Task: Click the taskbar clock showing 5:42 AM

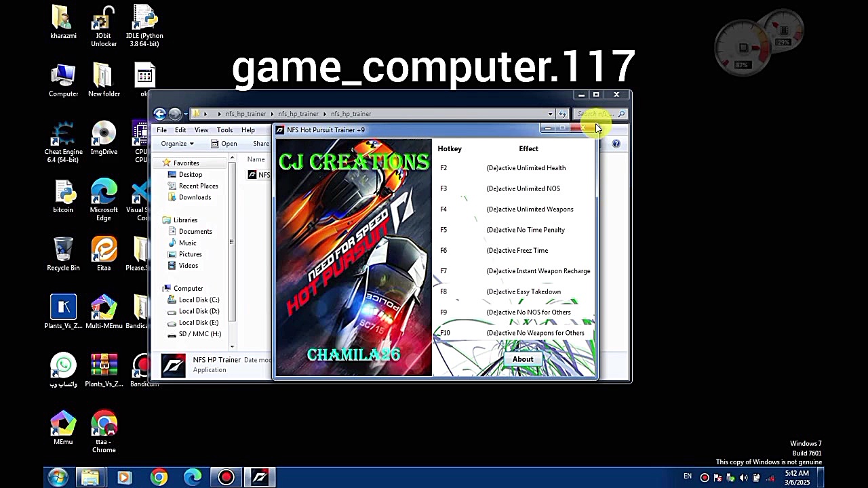Action: (797, 478)
